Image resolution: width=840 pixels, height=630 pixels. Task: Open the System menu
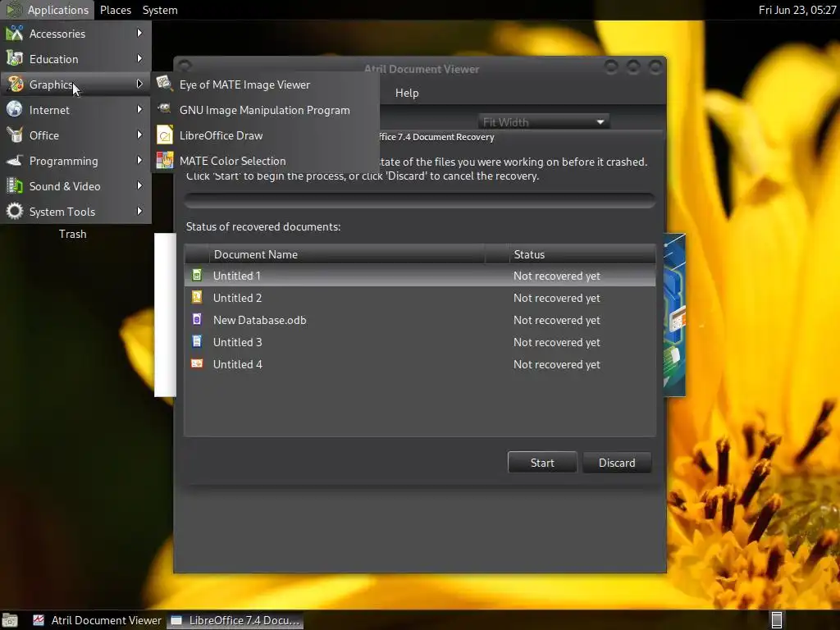(160, 10)
